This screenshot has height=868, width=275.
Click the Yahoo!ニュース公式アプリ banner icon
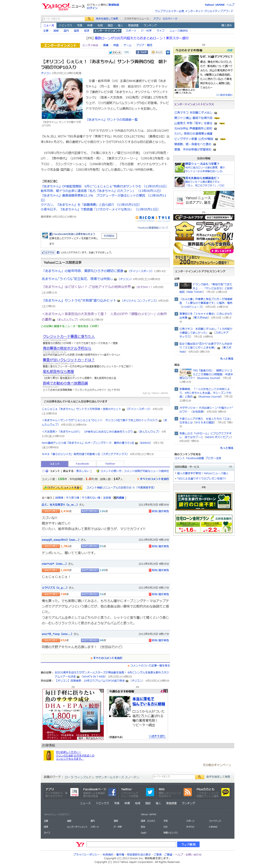pyautogui.click(x=180, y=200)
